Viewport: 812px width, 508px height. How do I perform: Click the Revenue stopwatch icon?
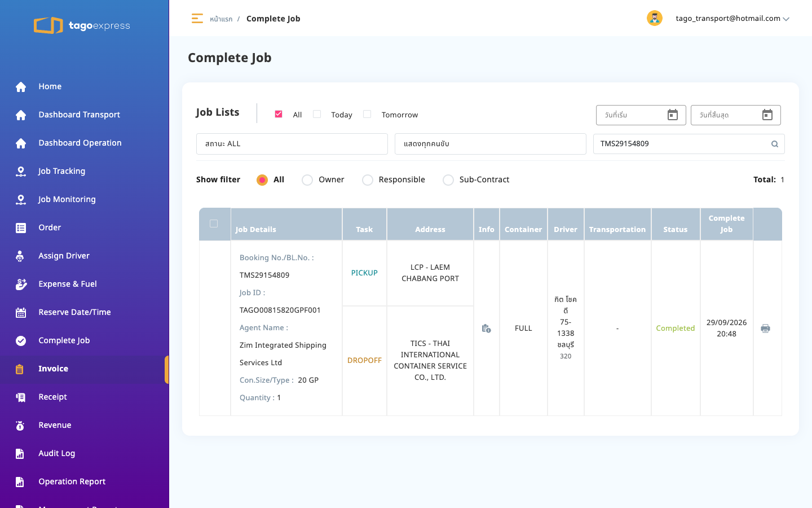(x=20, y=425)
